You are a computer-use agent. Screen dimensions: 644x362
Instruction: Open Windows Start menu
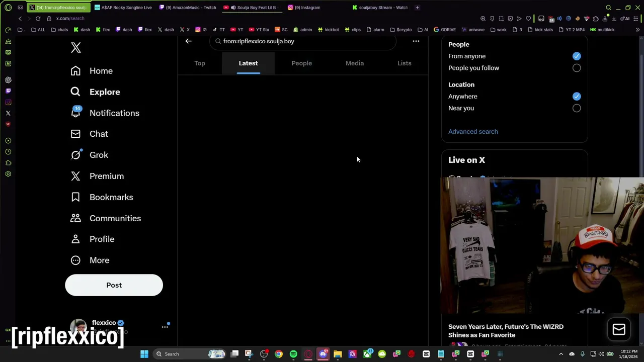coord(144,354)
